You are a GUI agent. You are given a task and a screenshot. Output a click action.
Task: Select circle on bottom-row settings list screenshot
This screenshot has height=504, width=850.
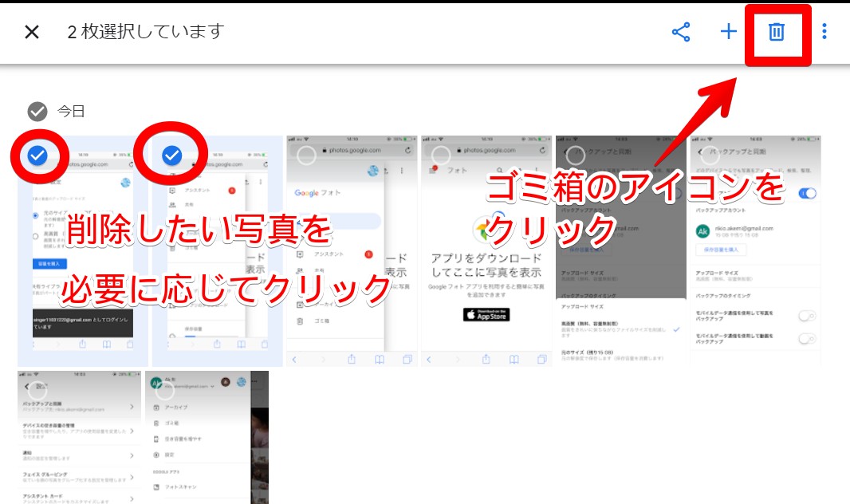37,390
